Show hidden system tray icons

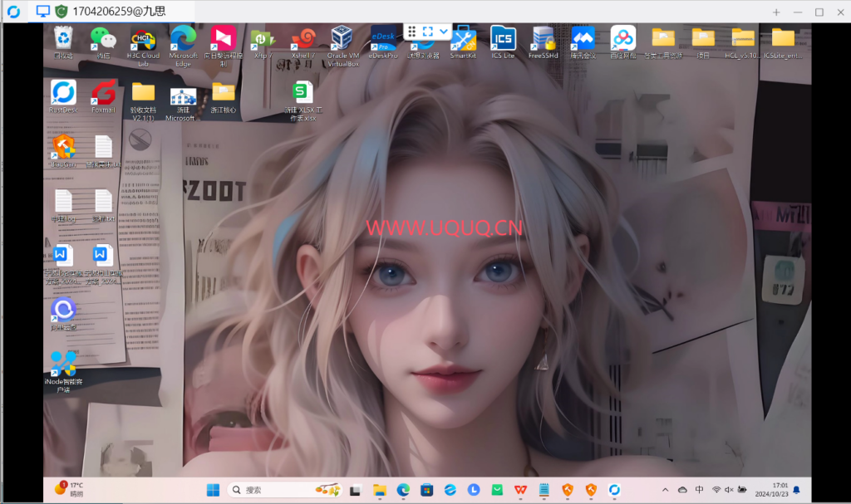click(x=666, y=490)
